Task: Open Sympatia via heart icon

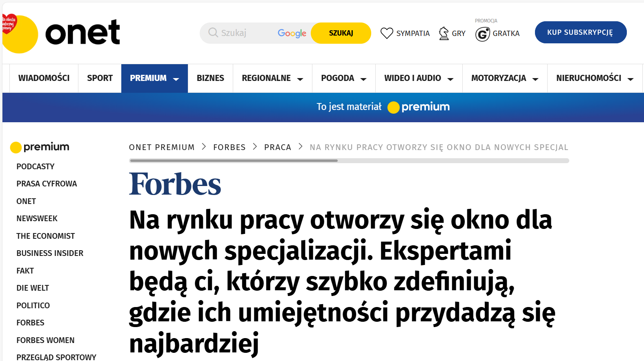Action: click(x=386, y=33)
